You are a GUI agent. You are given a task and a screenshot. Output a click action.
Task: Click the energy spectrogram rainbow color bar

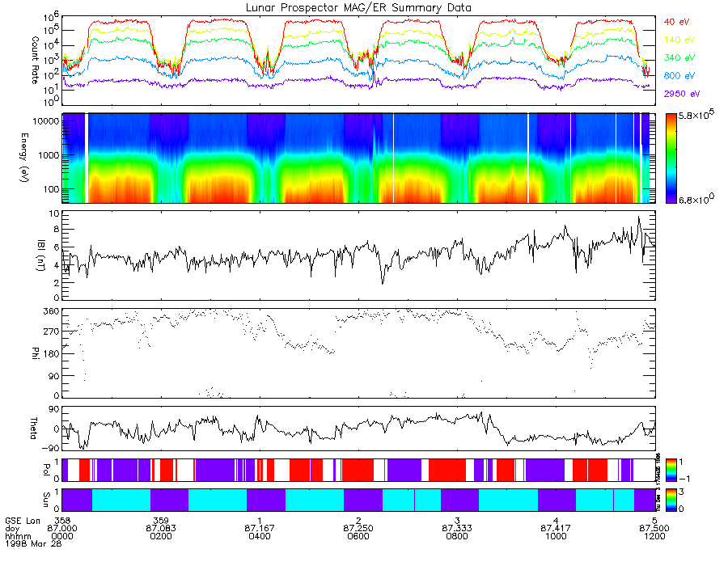coord(671,158)
